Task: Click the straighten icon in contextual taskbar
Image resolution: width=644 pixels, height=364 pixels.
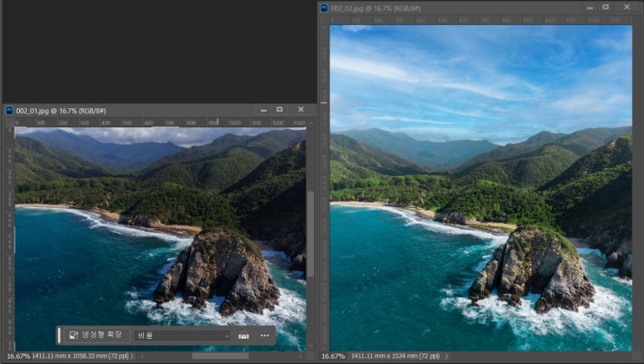Action: tap(244, 335)
